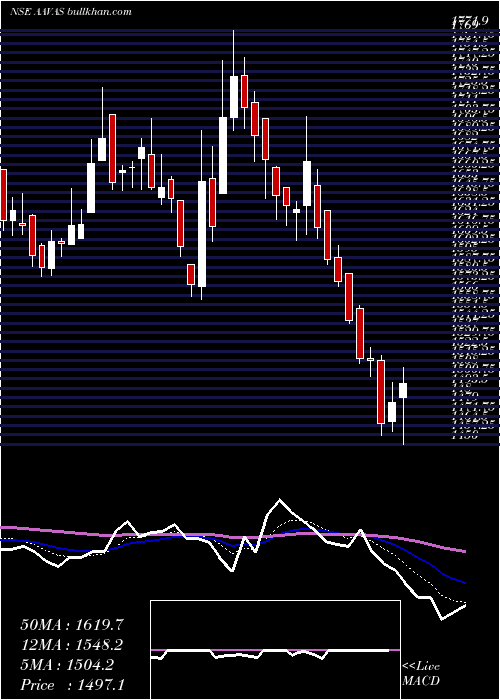
Task: Click the <<Live MACD label
Action: coord(421,674)
